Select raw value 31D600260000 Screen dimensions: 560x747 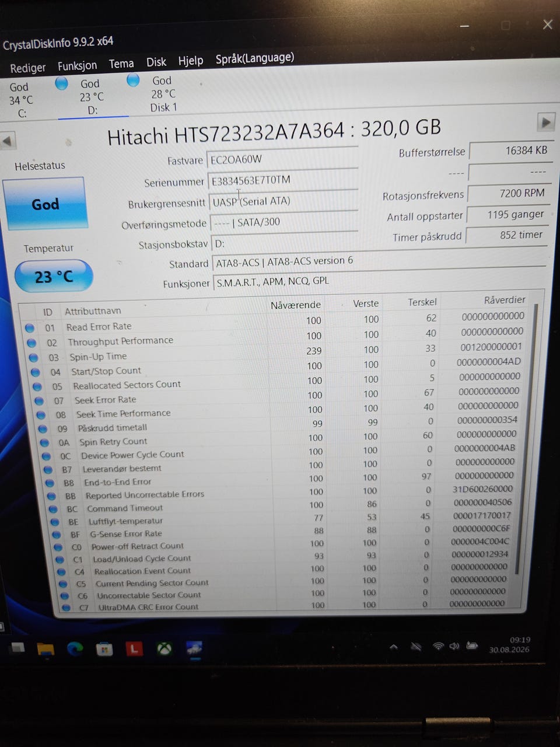pos(482,489)
